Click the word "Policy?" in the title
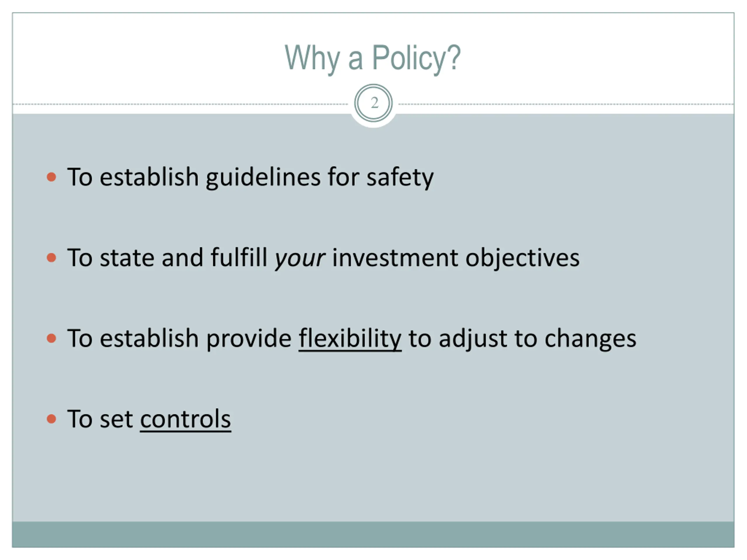The width and height of the screenshot is (747, 560). tap(416, 58)
